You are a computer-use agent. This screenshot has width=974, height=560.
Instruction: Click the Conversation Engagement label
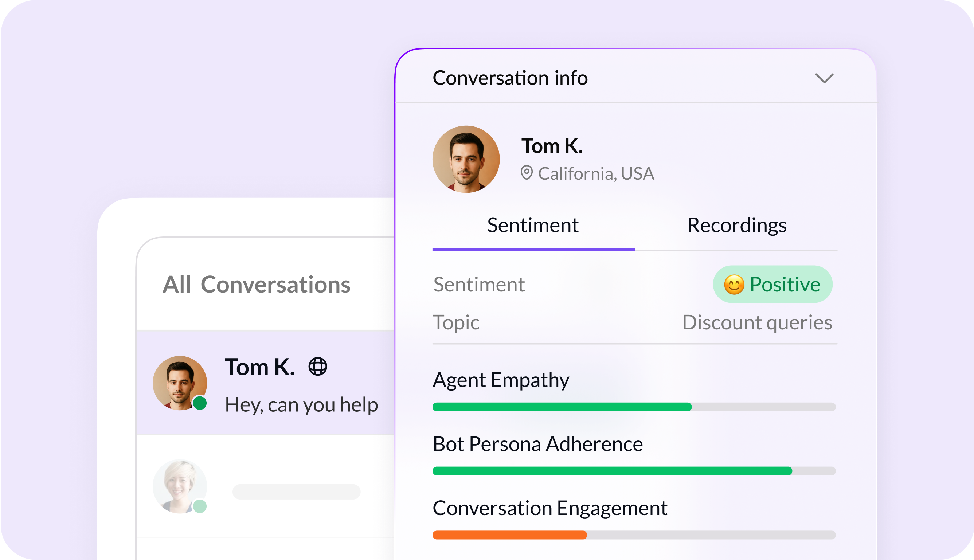click(550, 509)
